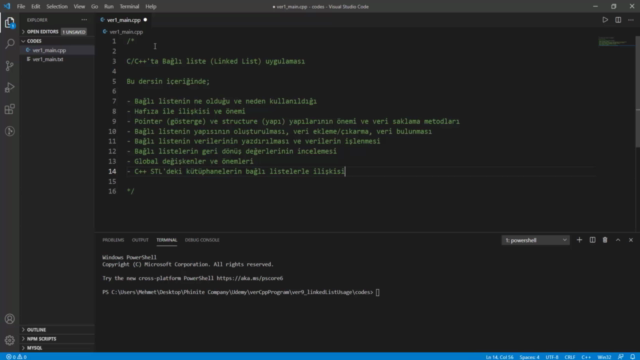Create a new terminal with plus icon
The image size is (640, 360).
(579, 240)
